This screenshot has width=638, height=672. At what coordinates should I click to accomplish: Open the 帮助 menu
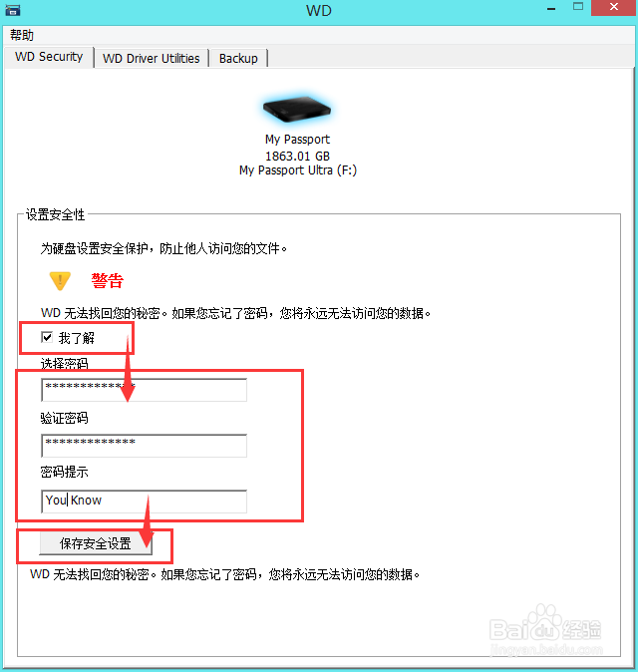click(22, 35)
